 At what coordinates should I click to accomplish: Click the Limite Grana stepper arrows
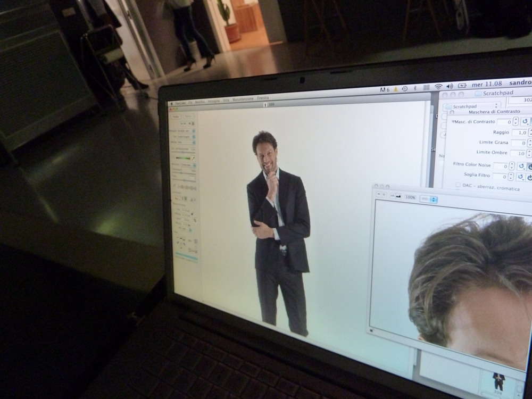click(529, 143)
